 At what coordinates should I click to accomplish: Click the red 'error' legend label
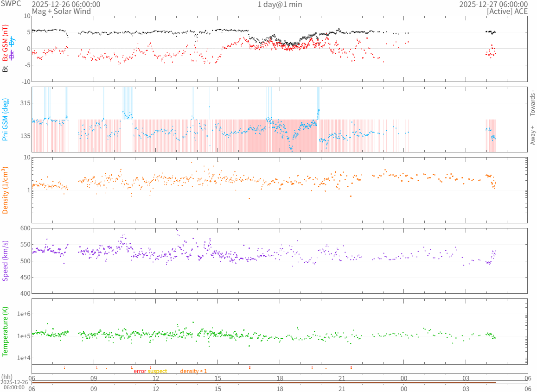[140, 371]
